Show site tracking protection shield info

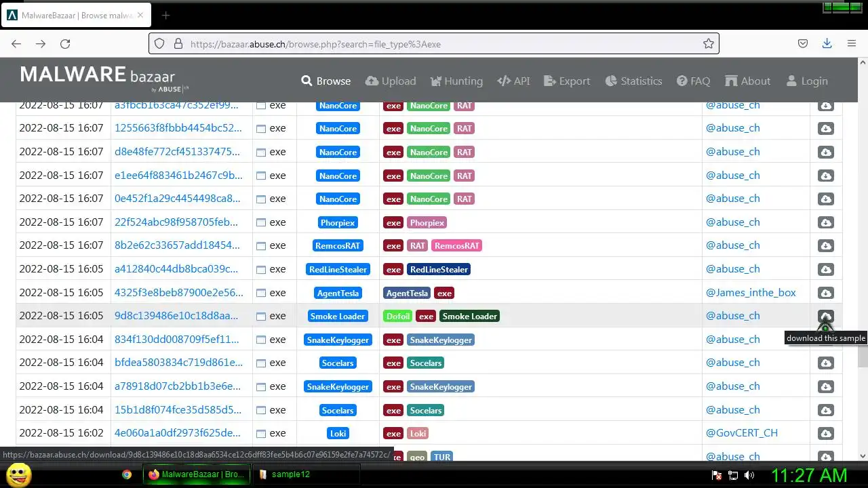point(159,43)
